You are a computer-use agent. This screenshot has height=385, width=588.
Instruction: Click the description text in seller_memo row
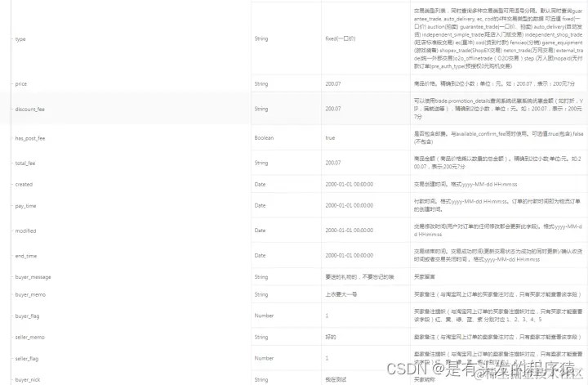point(497,337)
